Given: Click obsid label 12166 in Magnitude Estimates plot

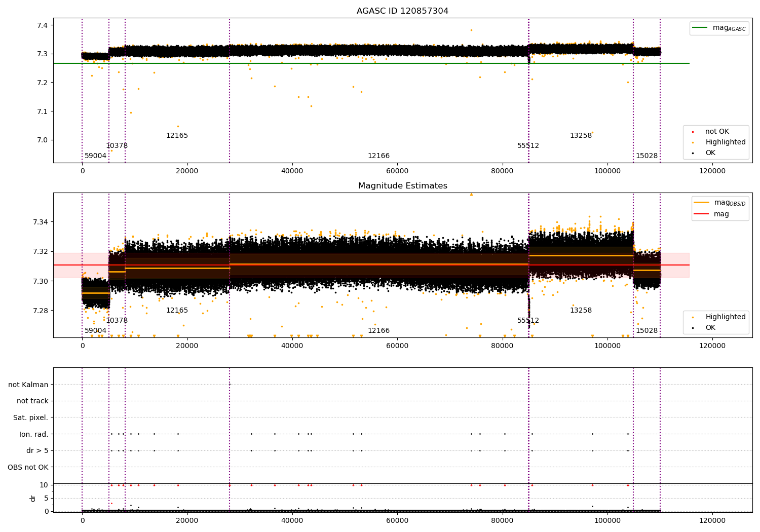Looking at the screenshot, I should coord(378,331).
